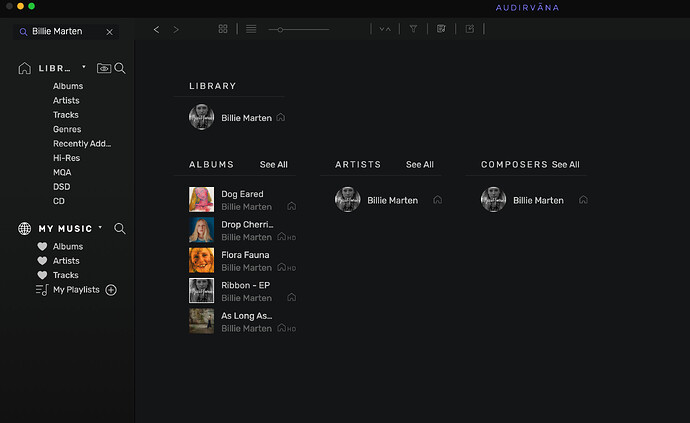
Task: Go back with the left arrow
Action: click(x=156, y=29)
